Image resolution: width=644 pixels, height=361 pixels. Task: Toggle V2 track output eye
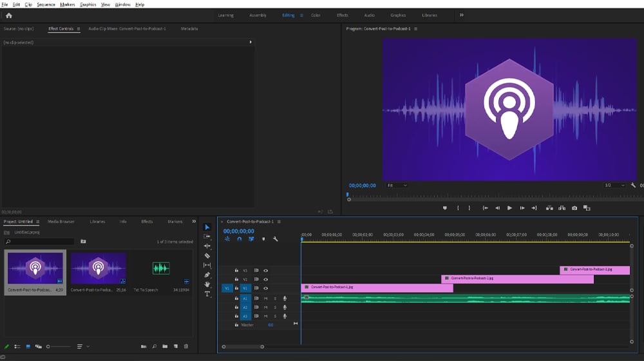click(266, 280)
